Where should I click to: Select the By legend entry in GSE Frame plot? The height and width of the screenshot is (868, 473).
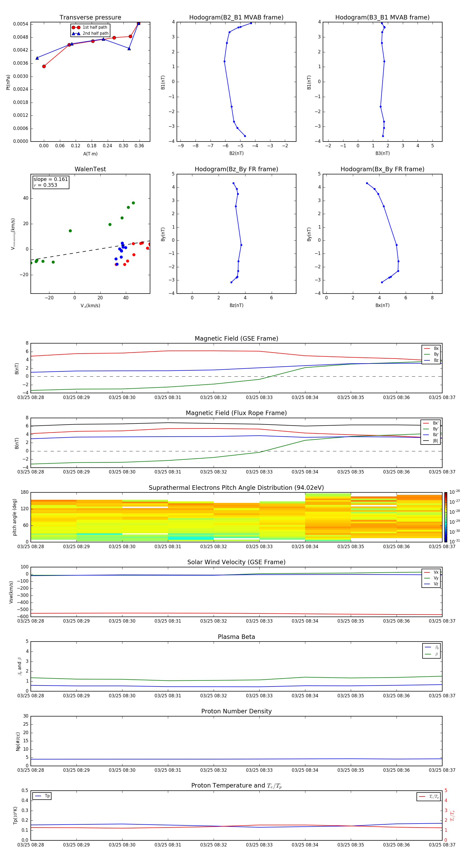coord(431,354)
